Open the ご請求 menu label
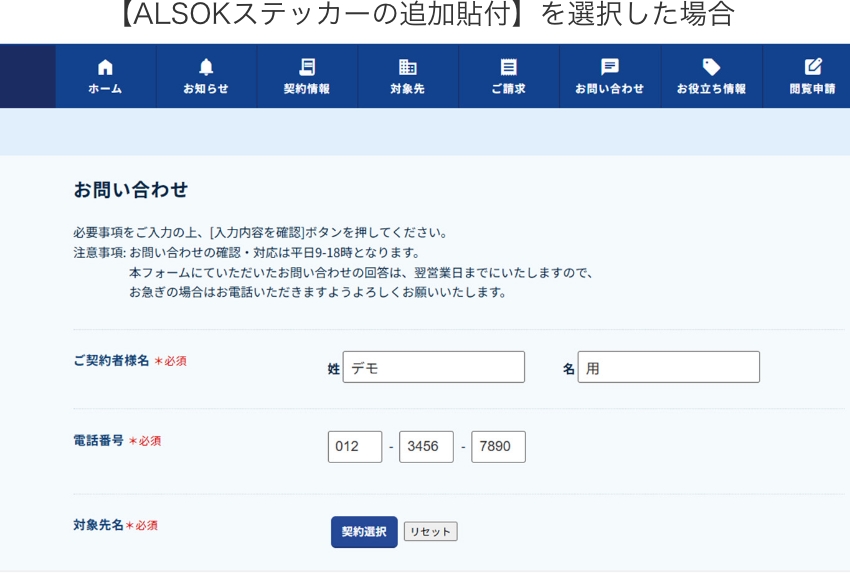 (x=508, y=89)
